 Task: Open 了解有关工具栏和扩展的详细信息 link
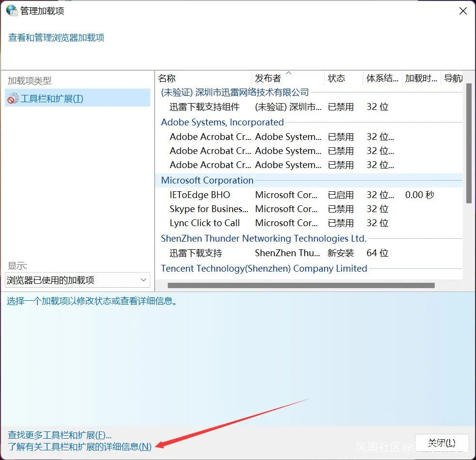79,446
